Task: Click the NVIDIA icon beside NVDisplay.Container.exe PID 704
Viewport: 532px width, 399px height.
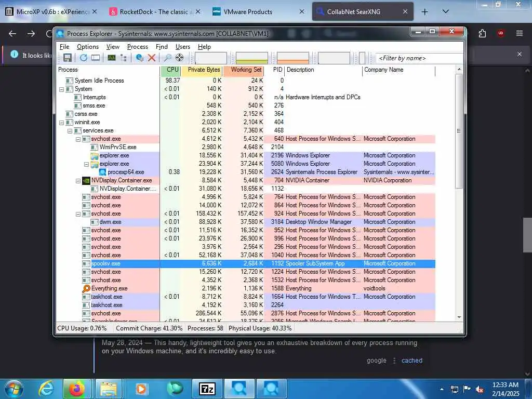Action: pos(86,180)
